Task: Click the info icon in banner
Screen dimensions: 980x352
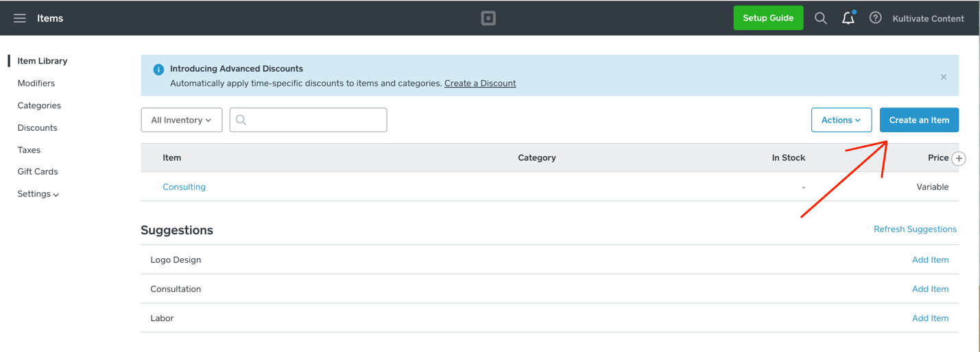Action: [x=158, y=69]
